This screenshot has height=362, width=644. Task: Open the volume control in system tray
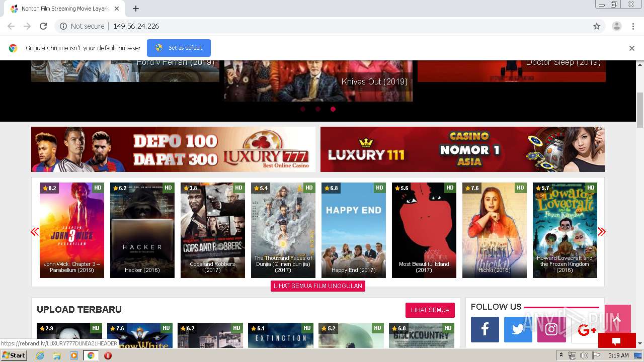584,355
